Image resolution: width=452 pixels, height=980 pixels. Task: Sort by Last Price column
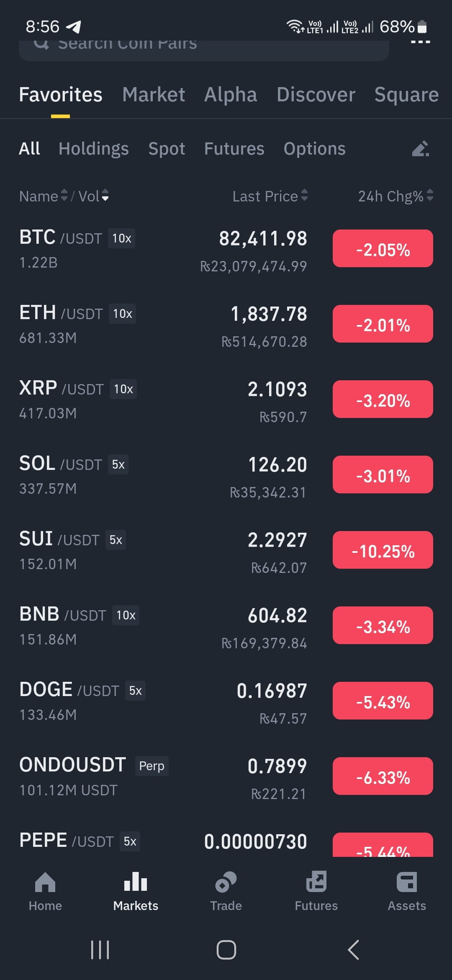click(x=270, y=196)
